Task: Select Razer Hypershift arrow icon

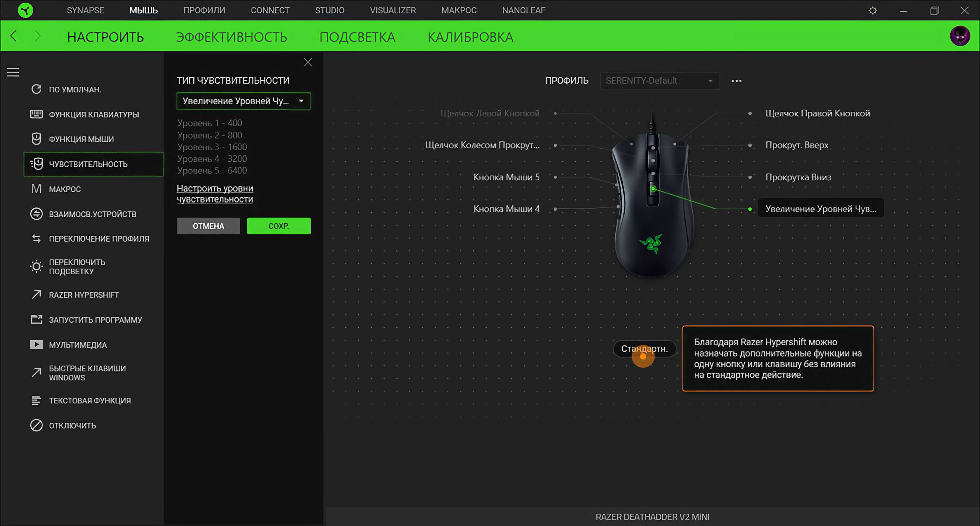Action: click(x=36, y=294)
